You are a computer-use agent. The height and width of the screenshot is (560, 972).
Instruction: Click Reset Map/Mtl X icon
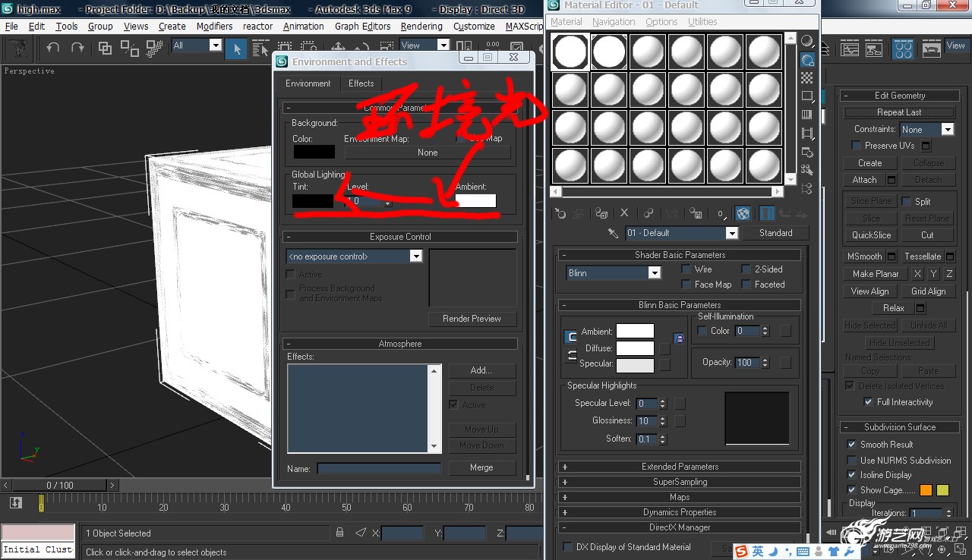tap(624, 213)
